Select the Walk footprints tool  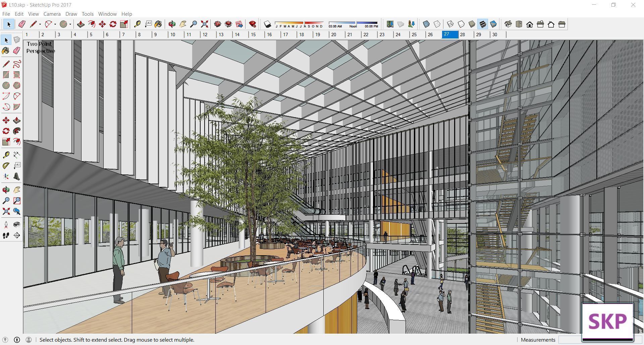click(x=6, y=235)
